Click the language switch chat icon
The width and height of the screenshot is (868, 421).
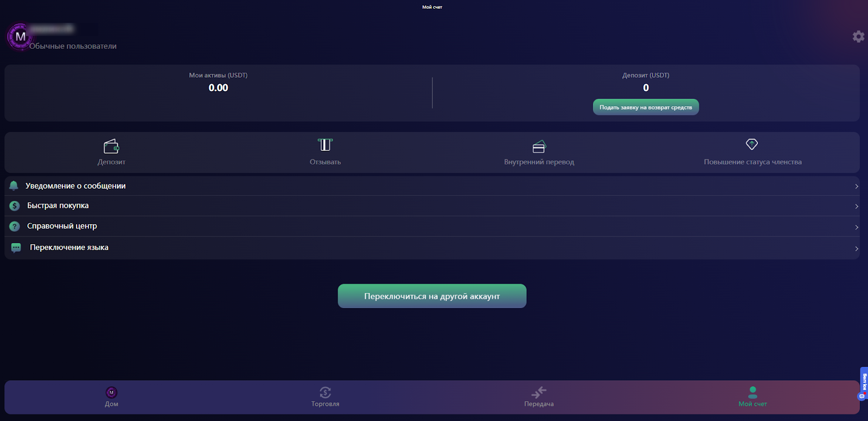(x=16, y=247)
